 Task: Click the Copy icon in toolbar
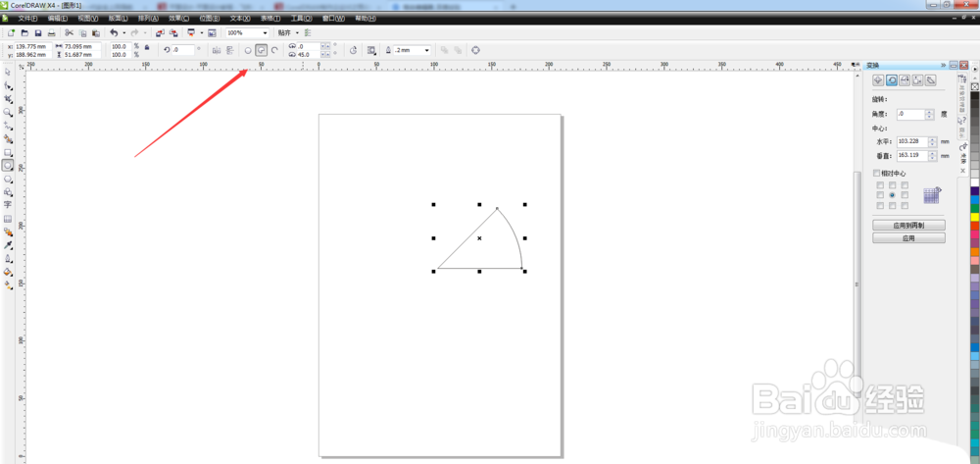pos(82,32)
